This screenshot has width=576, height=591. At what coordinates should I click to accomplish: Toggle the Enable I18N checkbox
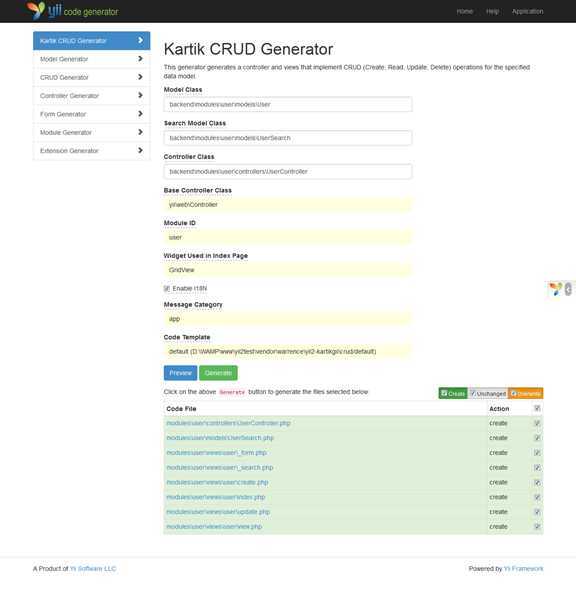click(x=167, y=288)
